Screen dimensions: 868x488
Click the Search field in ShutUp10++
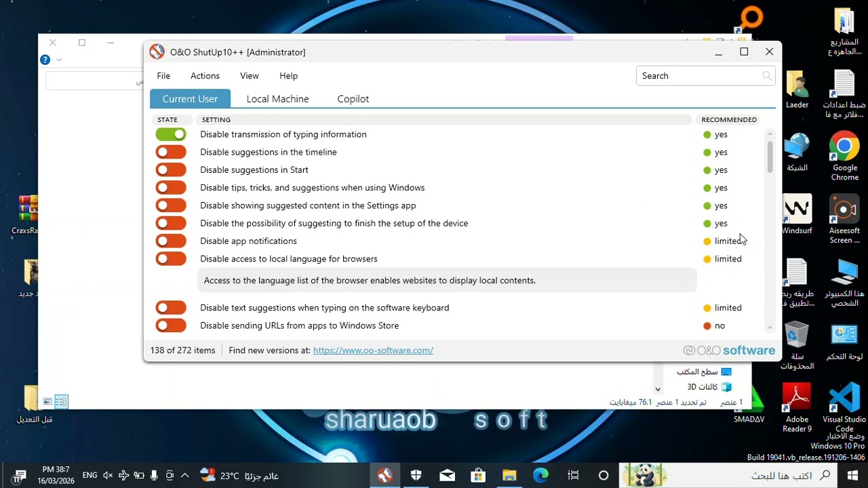705,76
